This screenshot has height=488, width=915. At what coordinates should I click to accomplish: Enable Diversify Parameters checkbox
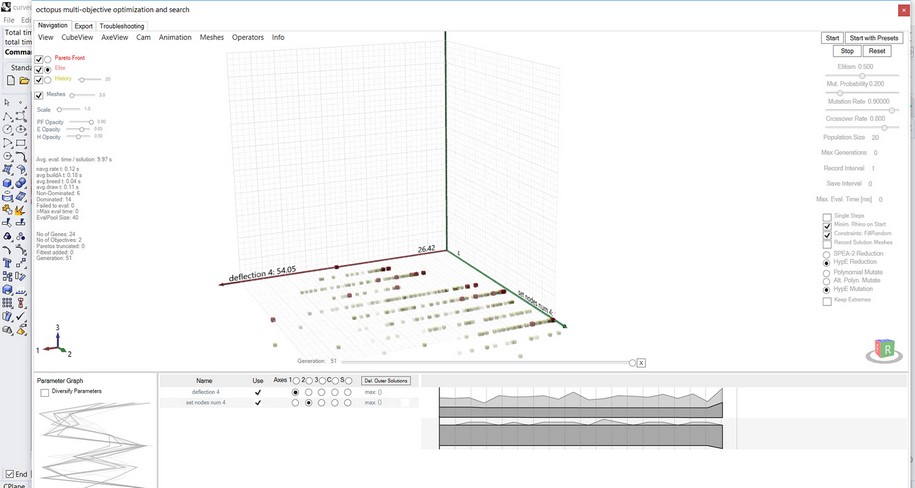tap(44, 393)
